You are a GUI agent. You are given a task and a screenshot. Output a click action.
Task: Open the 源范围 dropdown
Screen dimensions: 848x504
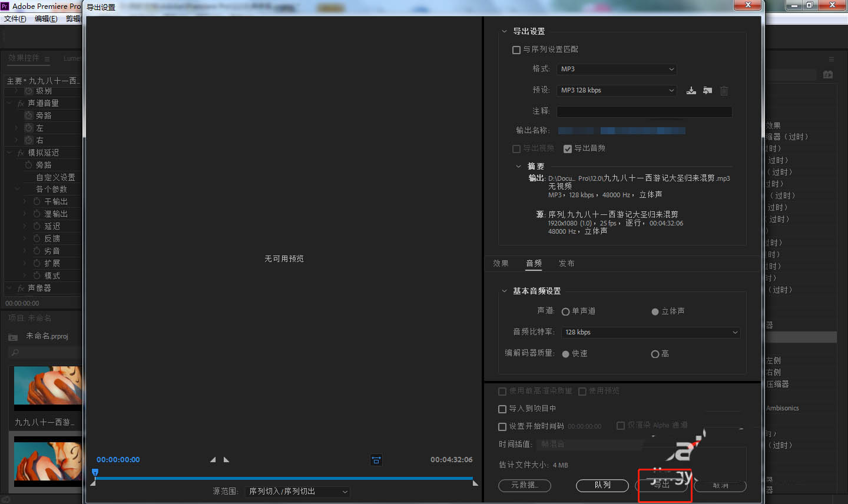tap(298, 491)
